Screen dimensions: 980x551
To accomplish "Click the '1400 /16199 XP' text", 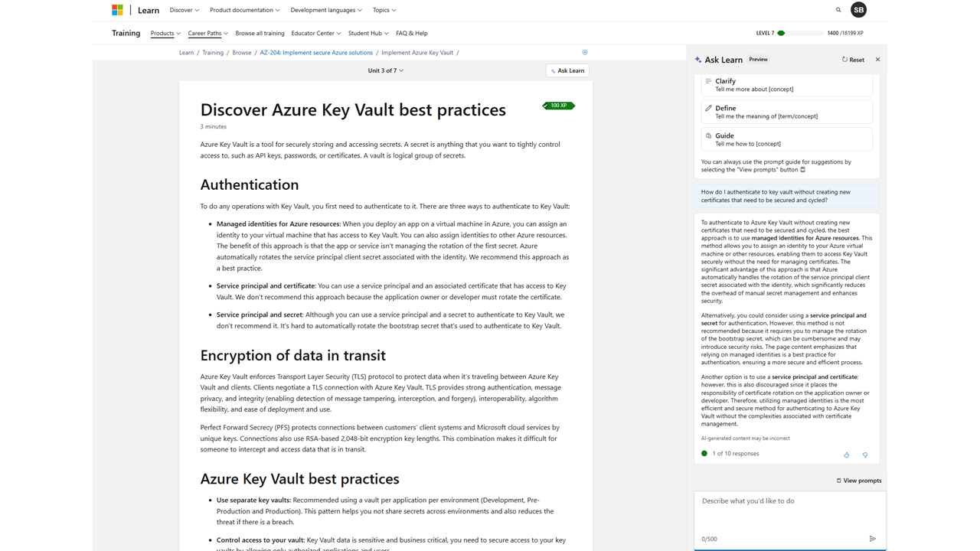I will click(845, 33).
